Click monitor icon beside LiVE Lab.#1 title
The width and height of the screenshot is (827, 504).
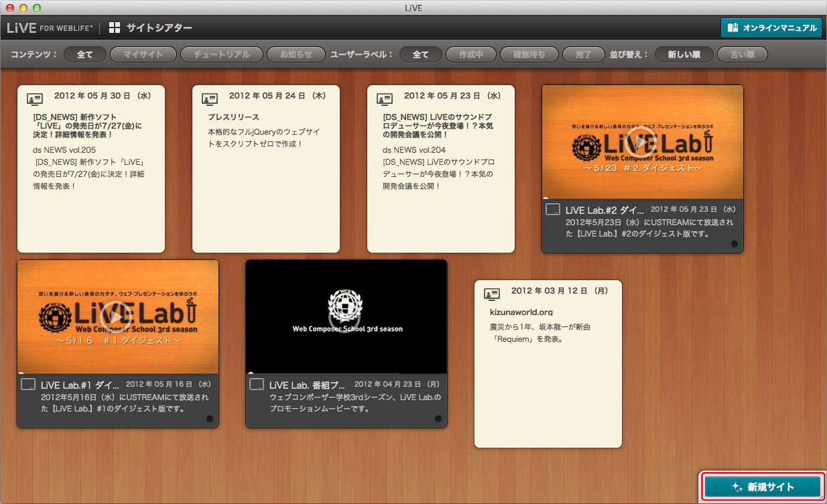pos(28,384)
